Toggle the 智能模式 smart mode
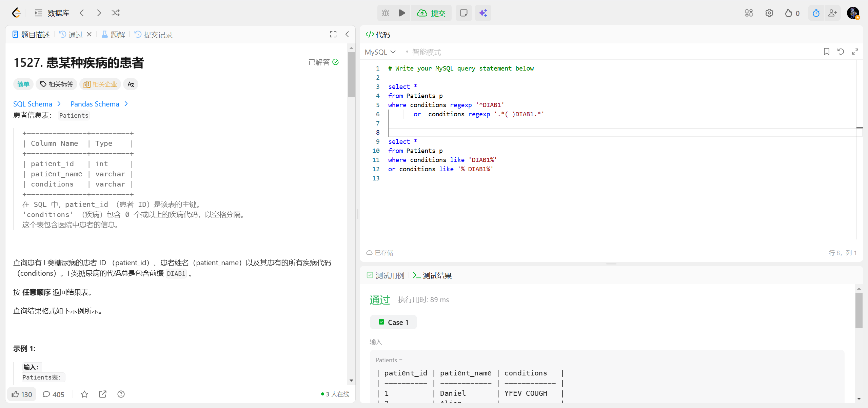Viewport: 868px width, 408px height. point(426,52)
